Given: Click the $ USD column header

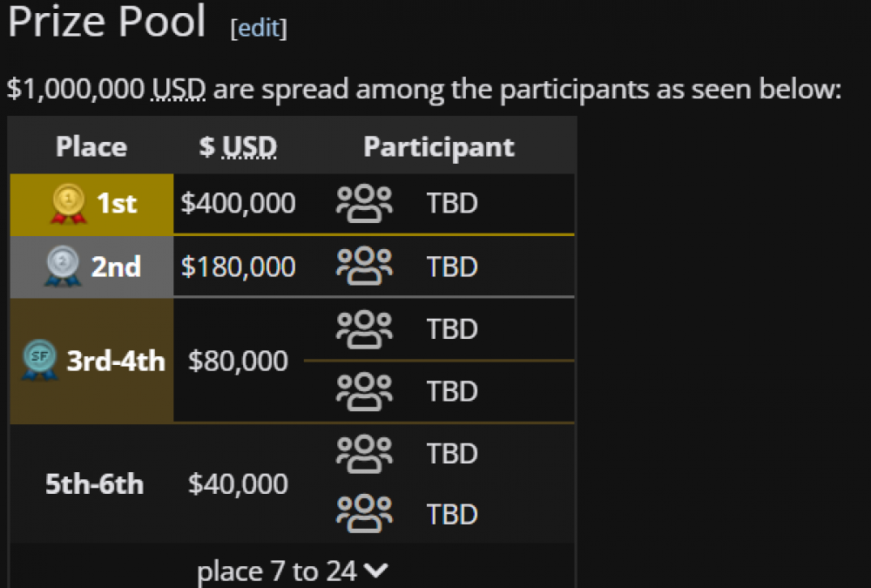Looking at the screenshot, I should pos(238,146).
